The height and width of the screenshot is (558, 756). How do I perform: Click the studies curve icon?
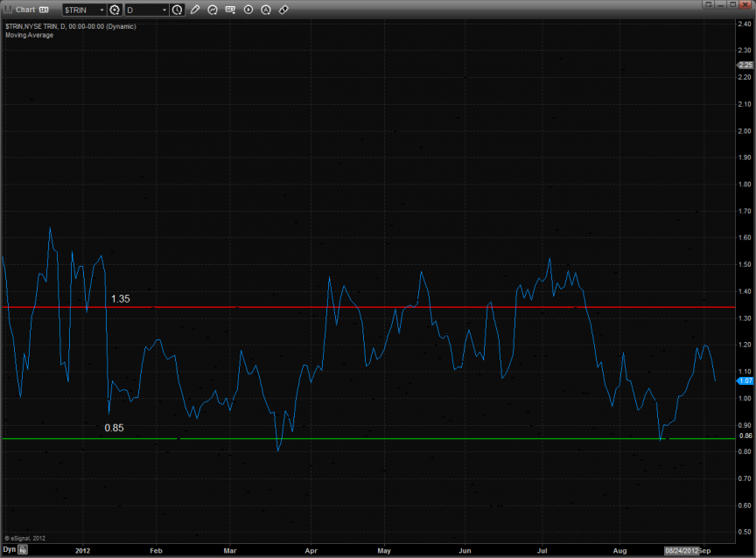213,10
